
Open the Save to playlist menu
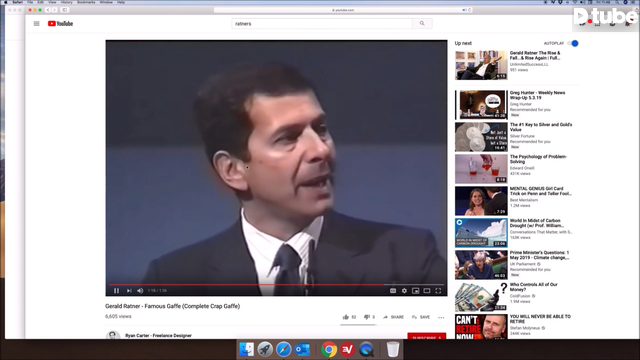421,317
